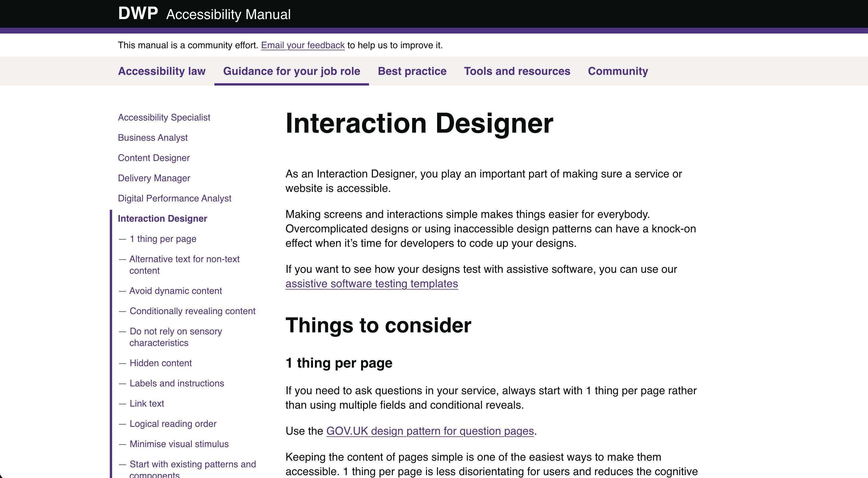The image size is (868, 478).
Task: Click the Things to consider heading
Action: 378,325
